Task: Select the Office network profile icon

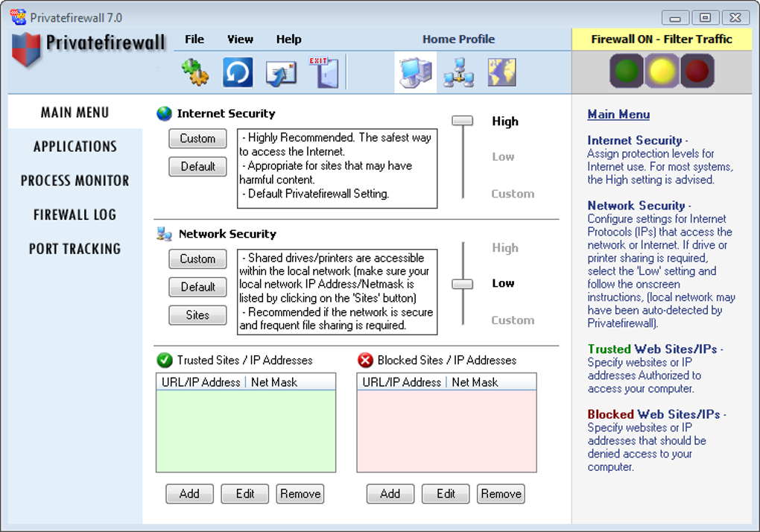Action: (458, 73)
